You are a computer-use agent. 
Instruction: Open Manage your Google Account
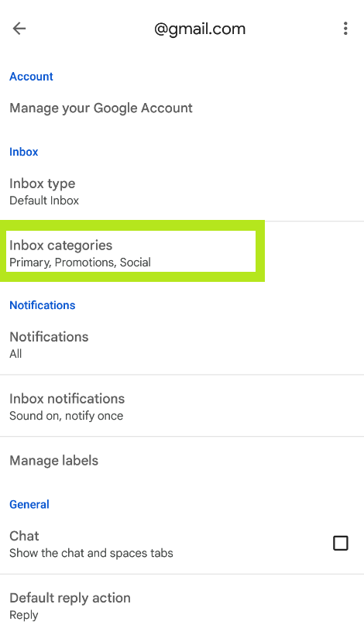pyautogui.click(x=182, y=108)
